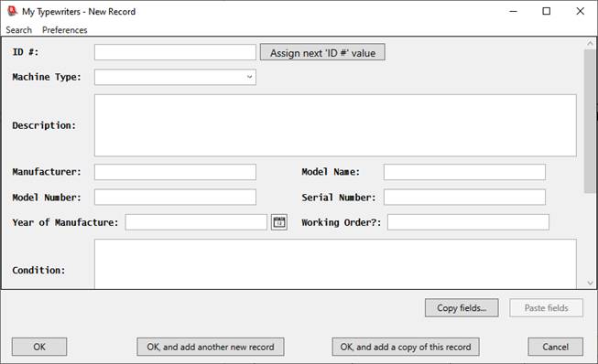
Task: Click the My Typewriters app icon in title bar
Action: tap(13, 11)
